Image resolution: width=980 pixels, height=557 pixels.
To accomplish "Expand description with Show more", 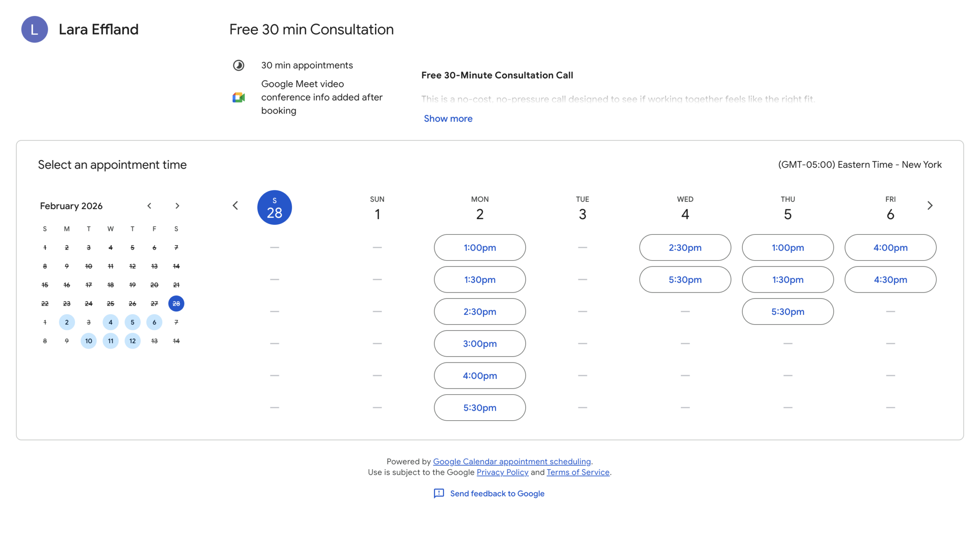I will [448, 119].
